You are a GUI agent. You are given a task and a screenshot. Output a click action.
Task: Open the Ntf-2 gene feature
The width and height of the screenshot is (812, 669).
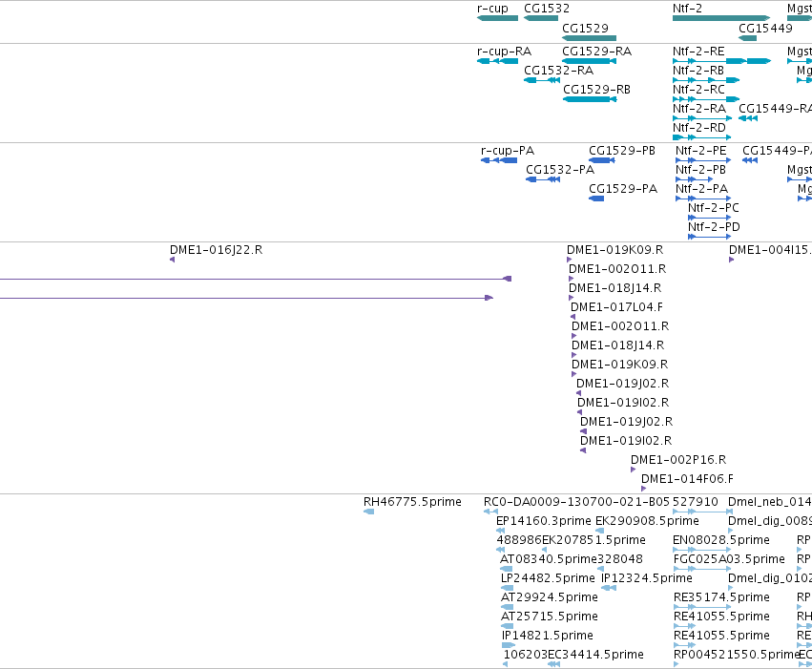[720, 18]
